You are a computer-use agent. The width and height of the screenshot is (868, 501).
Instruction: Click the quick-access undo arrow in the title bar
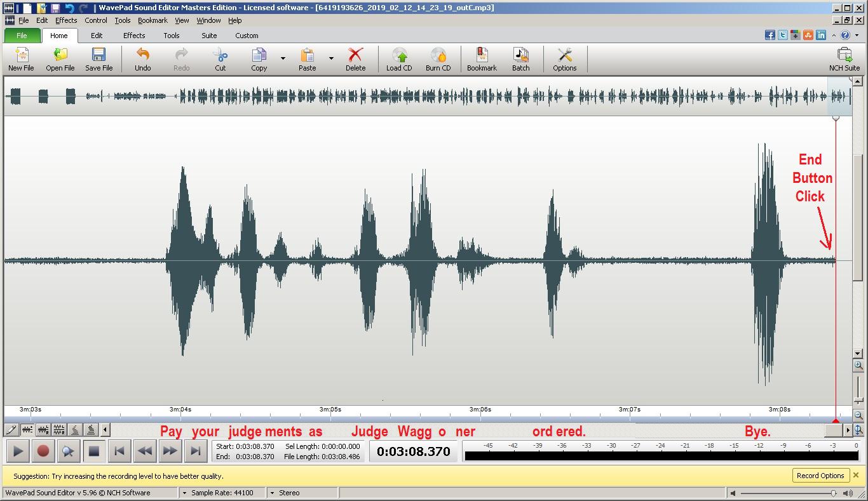click(x=69, y=8)
